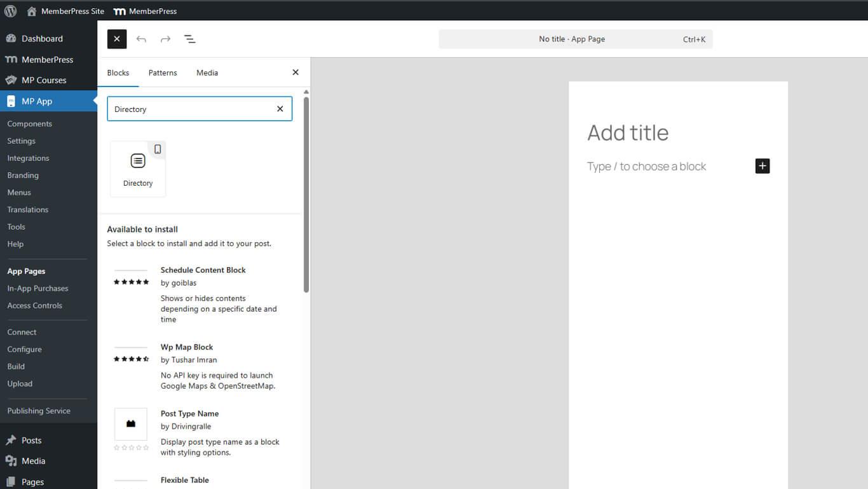Open Access Controls link in sidebar
The height and width of the screenshot is (489, 868).
[34, 305]
